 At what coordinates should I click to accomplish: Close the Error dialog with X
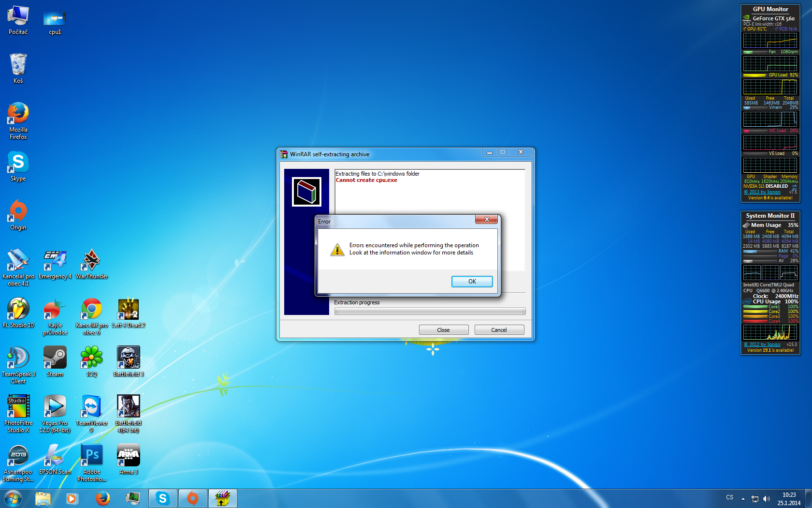(x=487, y=220)
